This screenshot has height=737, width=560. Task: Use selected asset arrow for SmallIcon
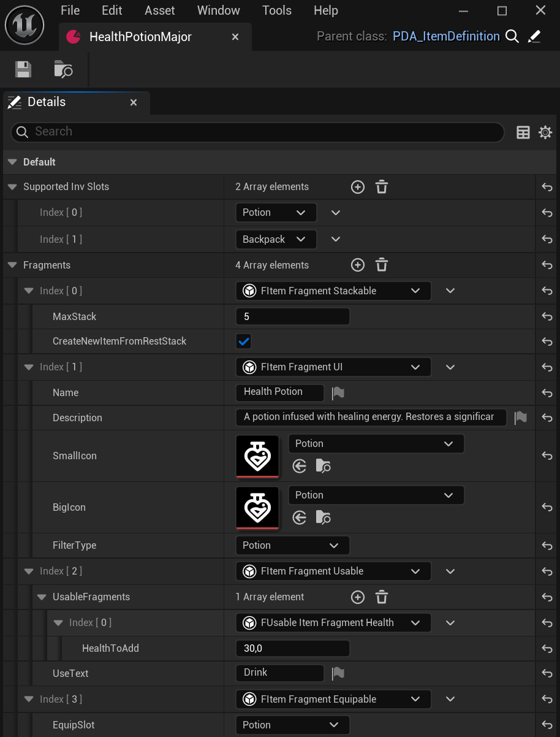pyautogui.click(x=299, y=467)
